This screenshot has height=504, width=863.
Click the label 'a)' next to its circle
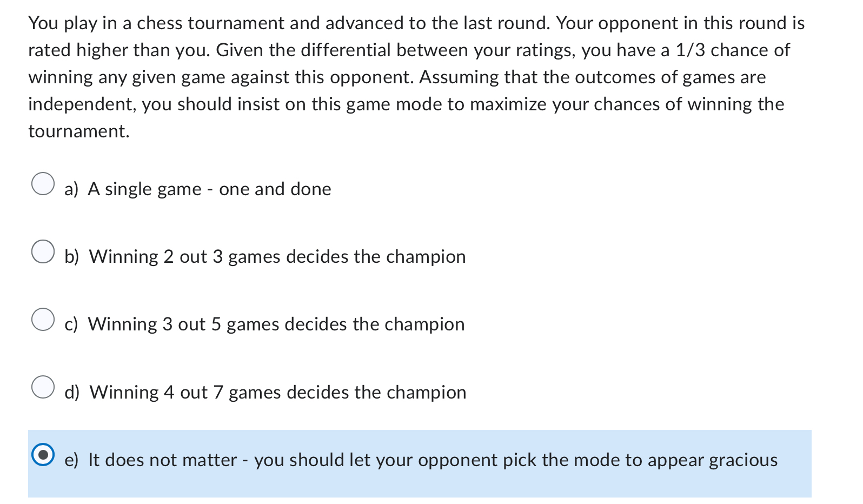click(x=71, y=190)
